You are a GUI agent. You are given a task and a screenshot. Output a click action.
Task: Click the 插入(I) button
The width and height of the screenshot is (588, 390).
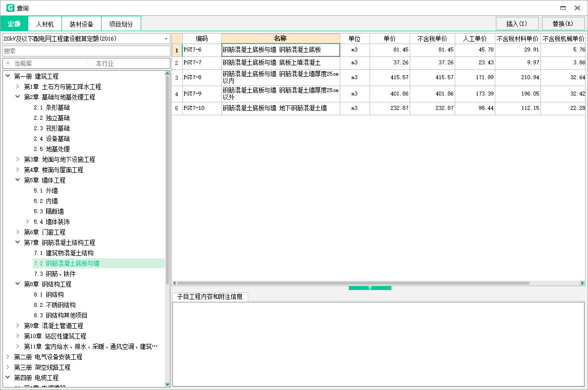click(x=517, y=24)
